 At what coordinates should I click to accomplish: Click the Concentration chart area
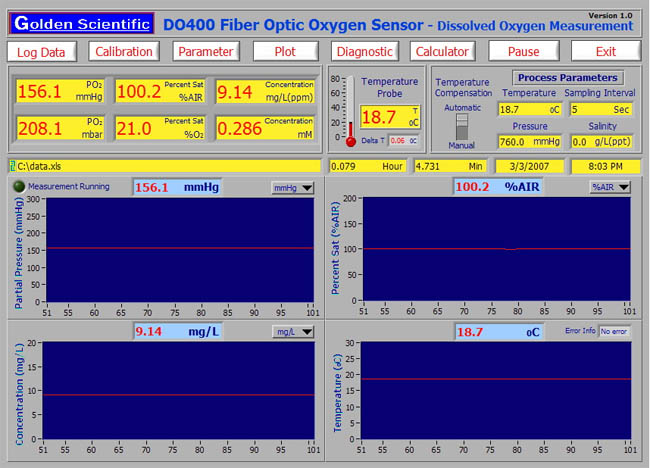pos(179,390)
